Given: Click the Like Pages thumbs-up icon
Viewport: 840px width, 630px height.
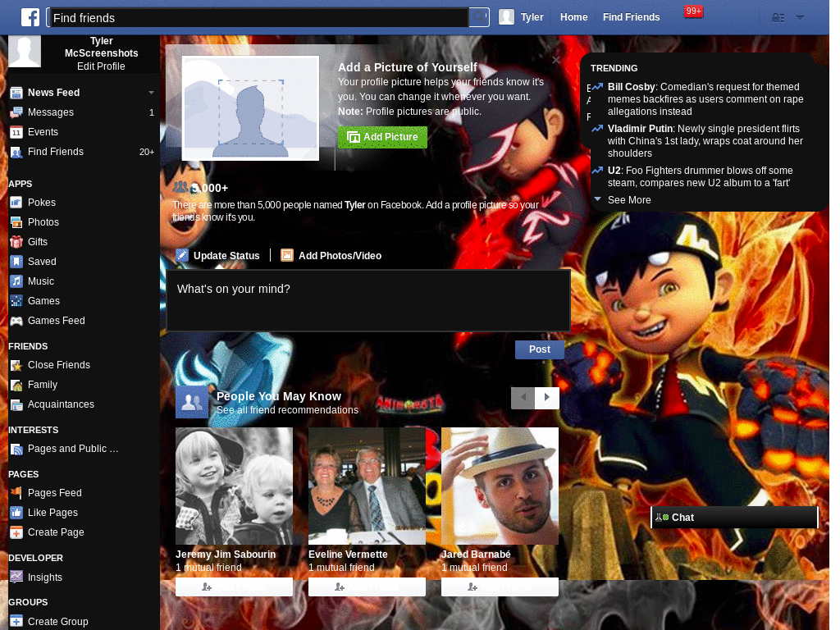Looking at the screenshot, I should pos(16,513).
